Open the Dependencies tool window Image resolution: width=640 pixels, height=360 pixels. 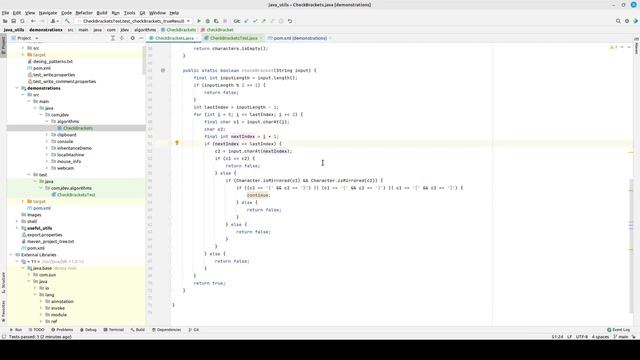(x=166, y=329)
